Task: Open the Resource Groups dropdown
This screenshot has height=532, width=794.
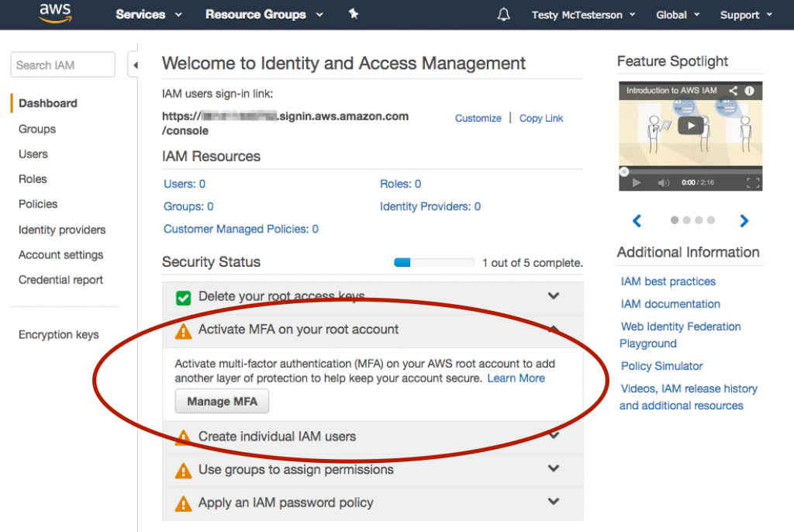Action: [x=264, y=14]
